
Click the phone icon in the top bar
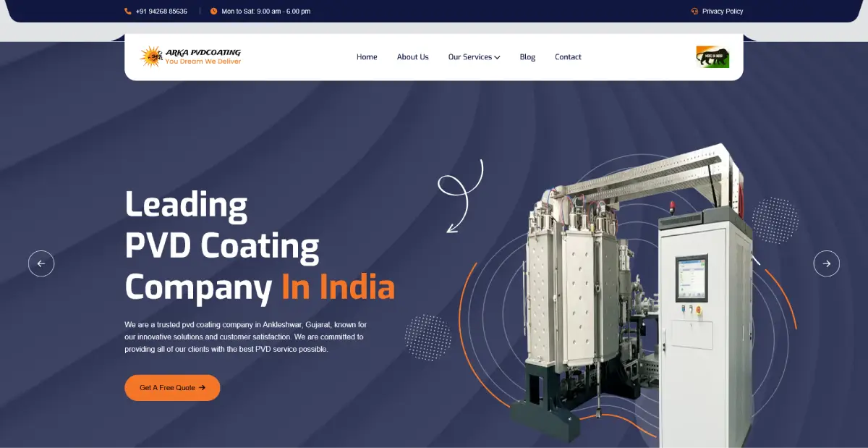click(128, 12)
